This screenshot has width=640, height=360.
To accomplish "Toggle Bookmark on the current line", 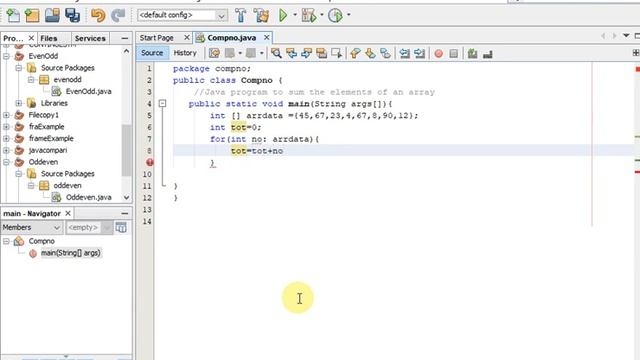I will 385,53.
